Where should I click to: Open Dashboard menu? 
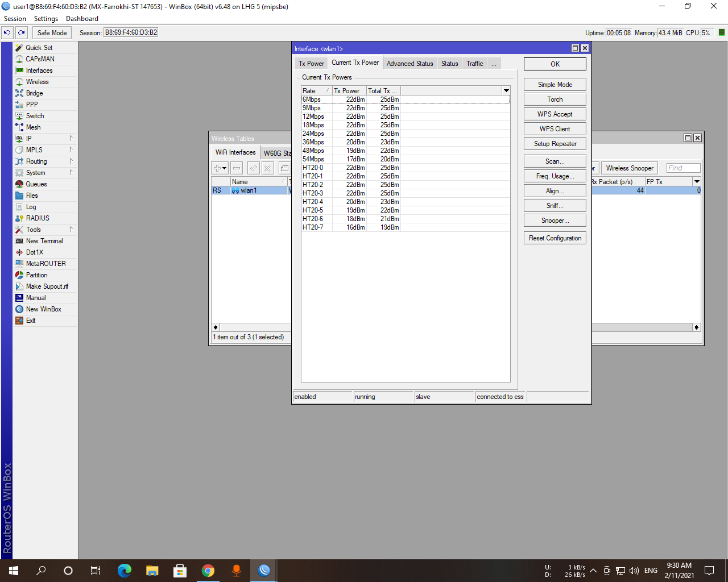(x=82, y=19)
